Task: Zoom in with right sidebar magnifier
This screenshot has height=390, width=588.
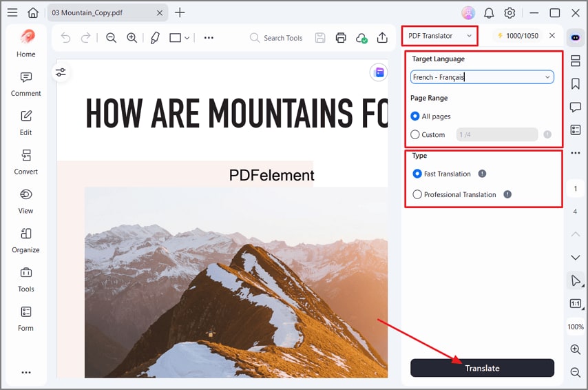Action: coord(575,349)
